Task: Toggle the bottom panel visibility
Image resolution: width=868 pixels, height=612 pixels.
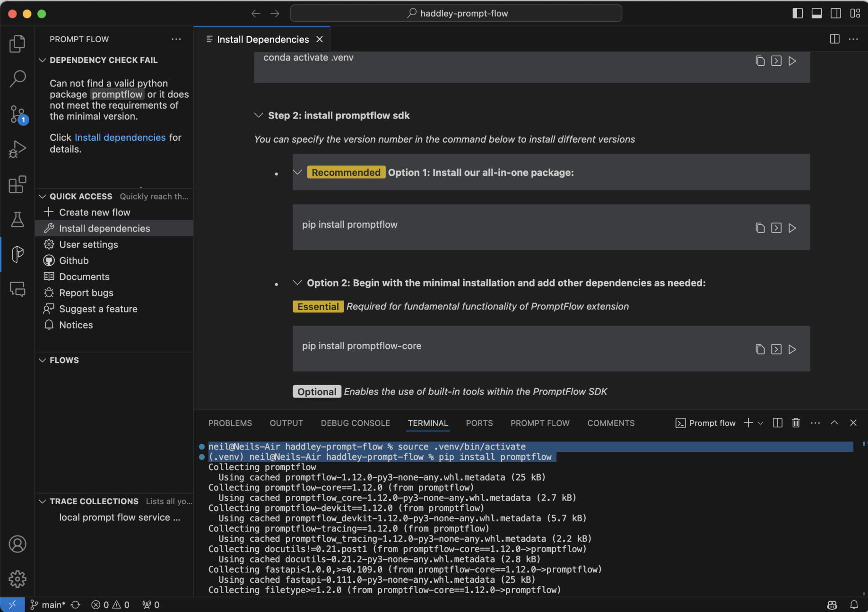Action: [816, 13]
